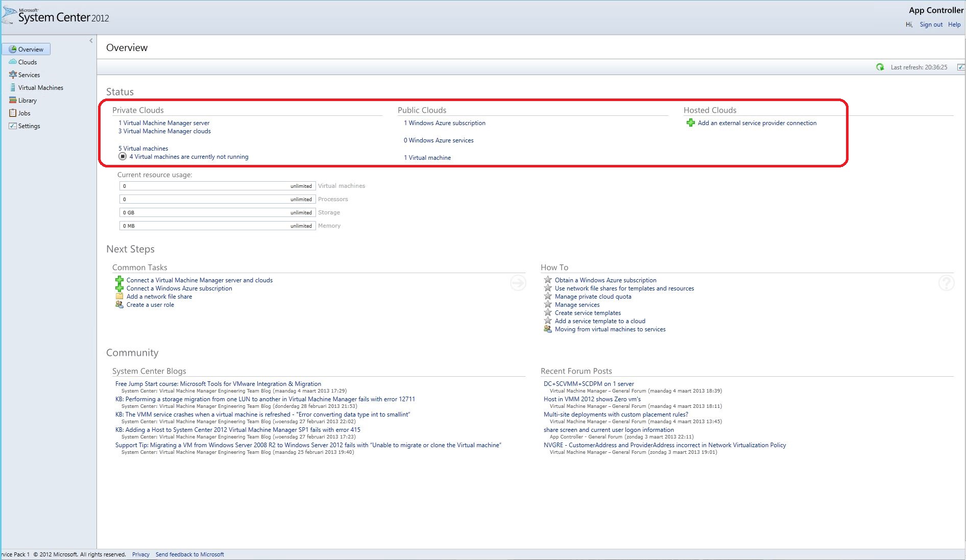
Task: Open 1 Virtual machine link under Public Clouds
Action: pos(427,157)
